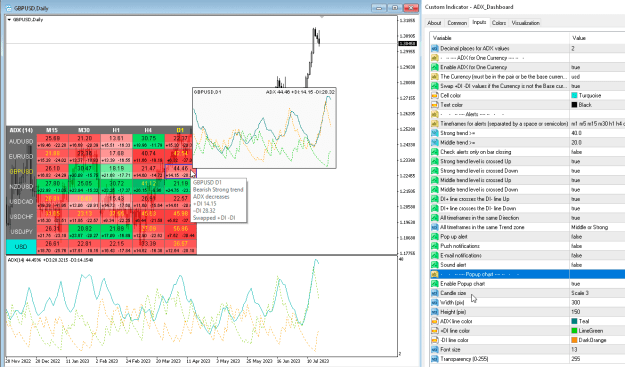Screen dimensions: 625x367
Task: Click the Currency value usd
Action: [x=576, y=77]
